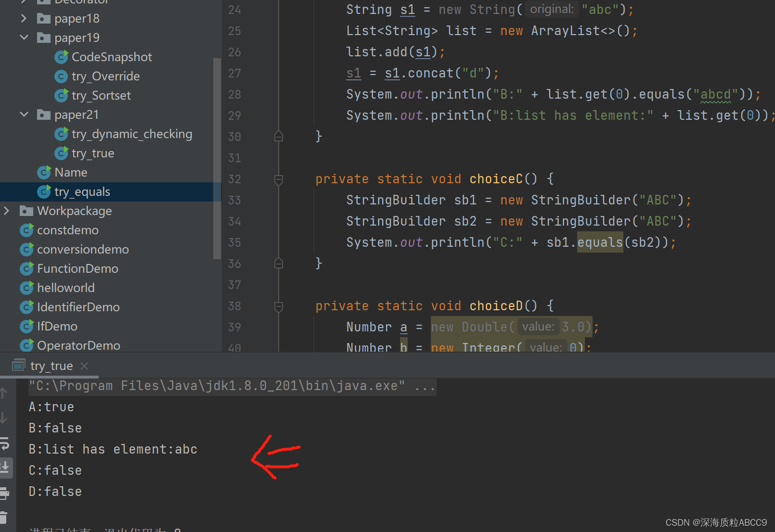The image size is (775, 532).
Task: Click the Up the Stack Trace arrow
Action: tap(3, 393)
